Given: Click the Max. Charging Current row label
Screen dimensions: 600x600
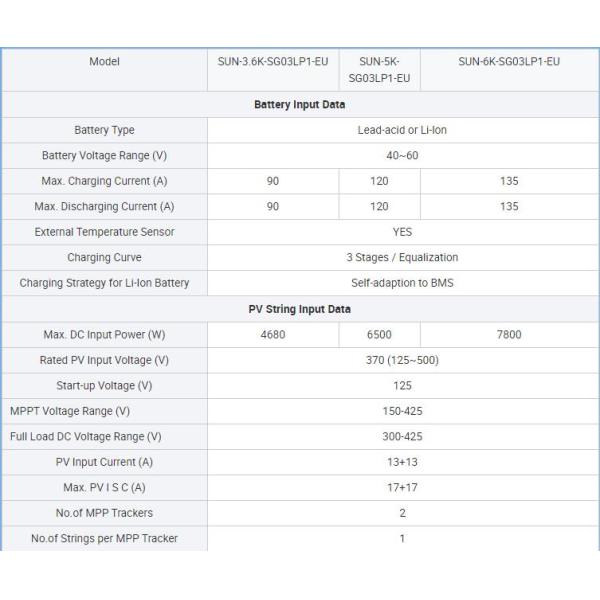Looking at the screenshot, I should coord(104,181).
